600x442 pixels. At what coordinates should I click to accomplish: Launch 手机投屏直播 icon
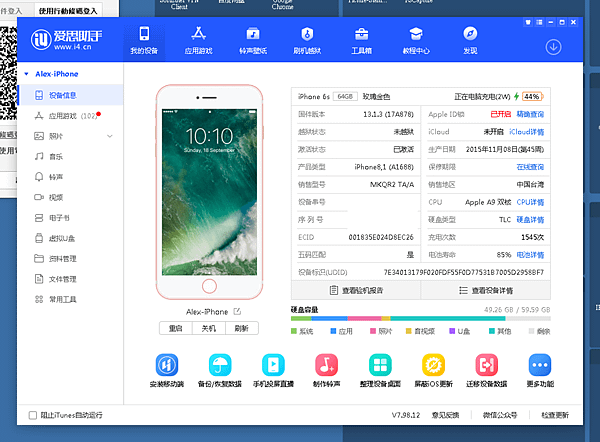click(273, 365)
